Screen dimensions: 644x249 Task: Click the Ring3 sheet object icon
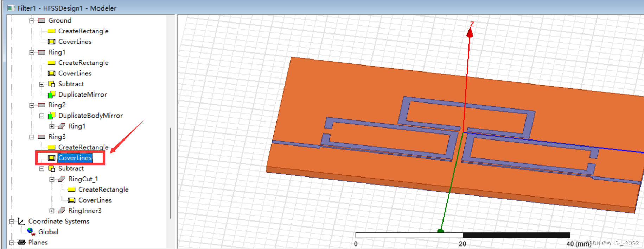[x=42, y=137]
